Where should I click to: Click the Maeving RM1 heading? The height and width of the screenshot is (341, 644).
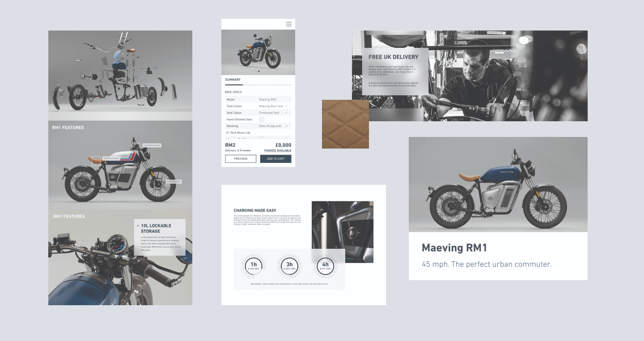pyautogui.click(x=454, y=248)
